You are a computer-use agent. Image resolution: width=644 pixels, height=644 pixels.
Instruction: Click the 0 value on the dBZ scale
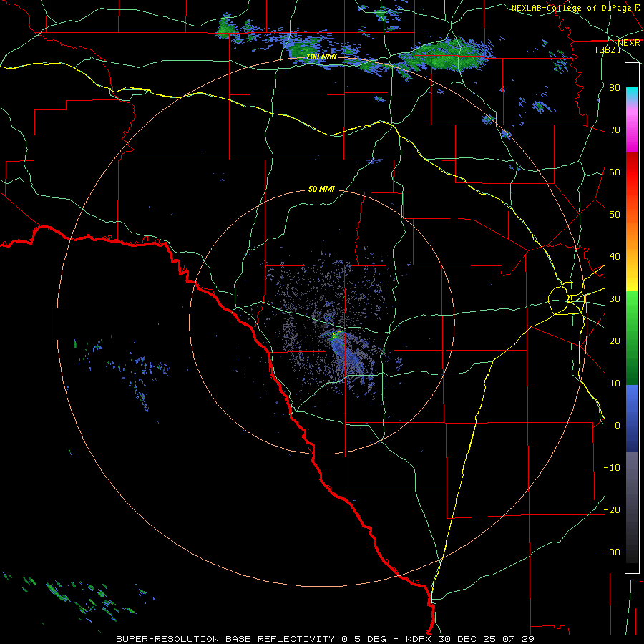tap(618, 426)
